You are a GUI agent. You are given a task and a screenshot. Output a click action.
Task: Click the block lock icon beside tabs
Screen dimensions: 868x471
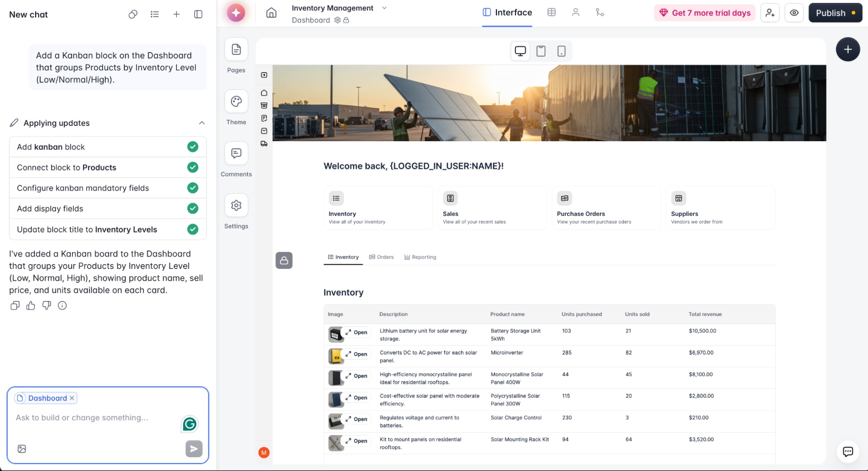(x=284, y=260)
